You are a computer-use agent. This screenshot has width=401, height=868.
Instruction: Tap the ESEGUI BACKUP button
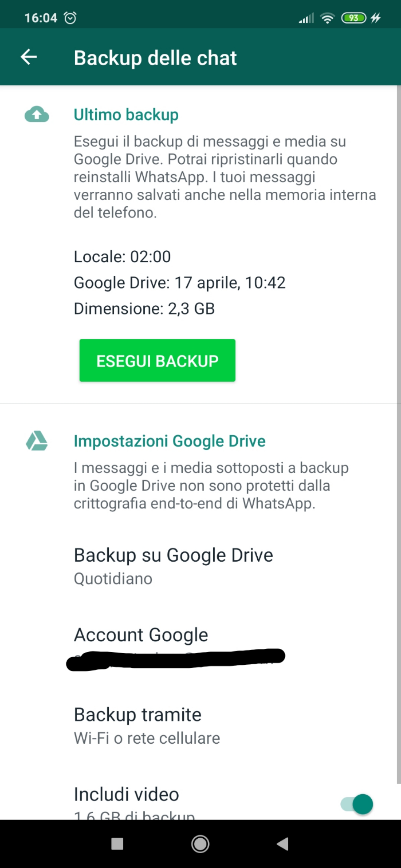point(157,360)
